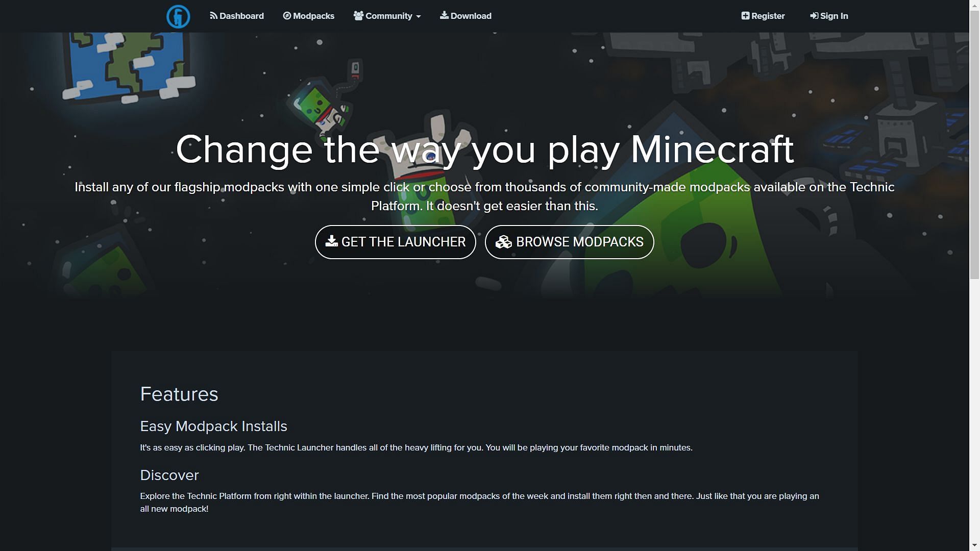Expand Community chevron arrow

pyautogui.click(x=419, y=16)
